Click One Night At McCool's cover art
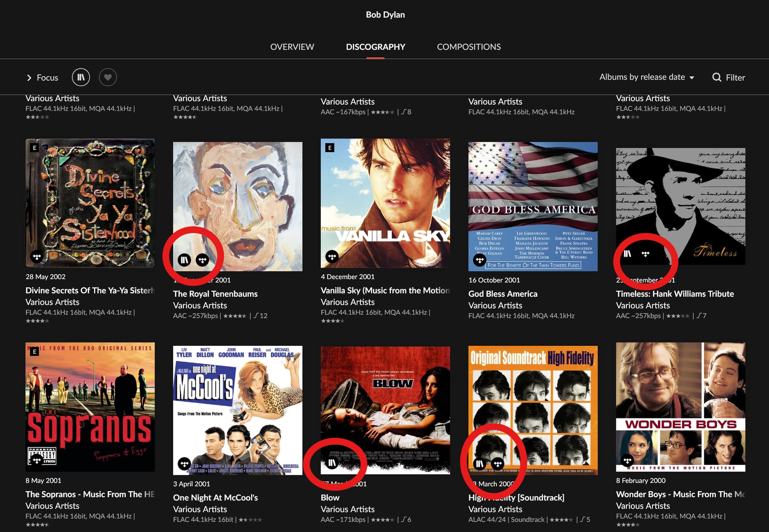The image size is (769, 532). [x=238, y=410]
